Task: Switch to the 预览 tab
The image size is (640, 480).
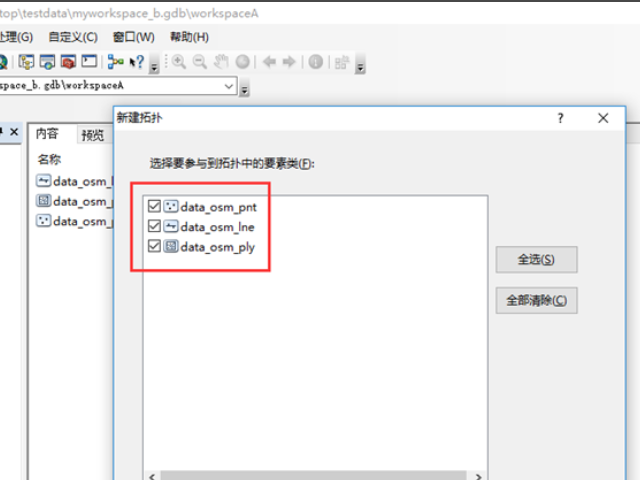Action: [93, 135]
